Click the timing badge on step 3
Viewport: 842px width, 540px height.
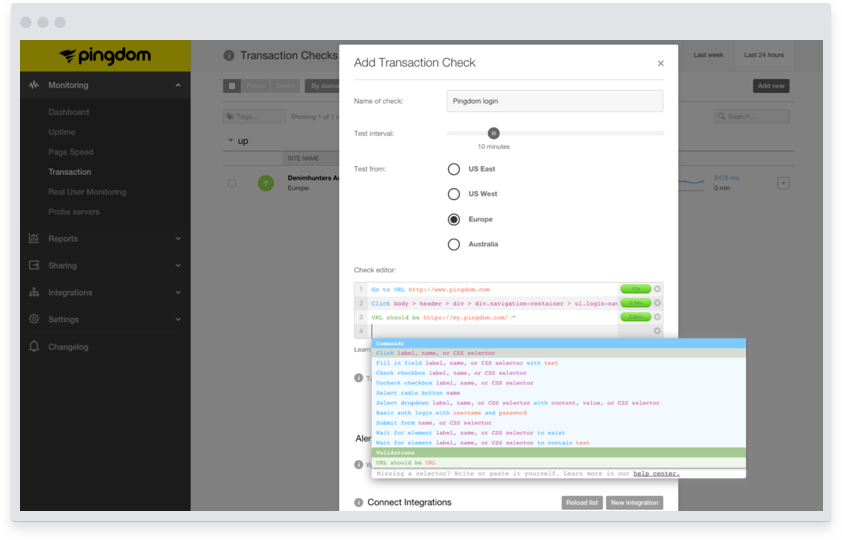636,317
